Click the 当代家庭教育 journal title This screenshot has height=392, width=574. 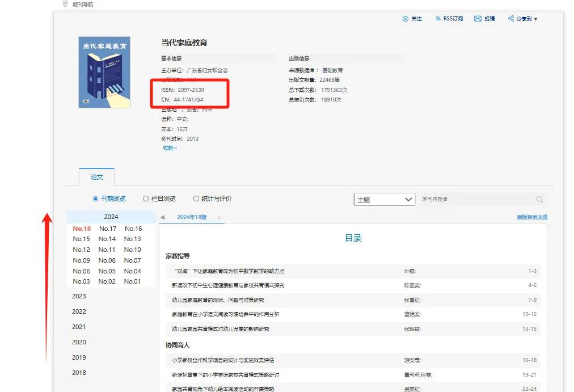coord(184,43)
